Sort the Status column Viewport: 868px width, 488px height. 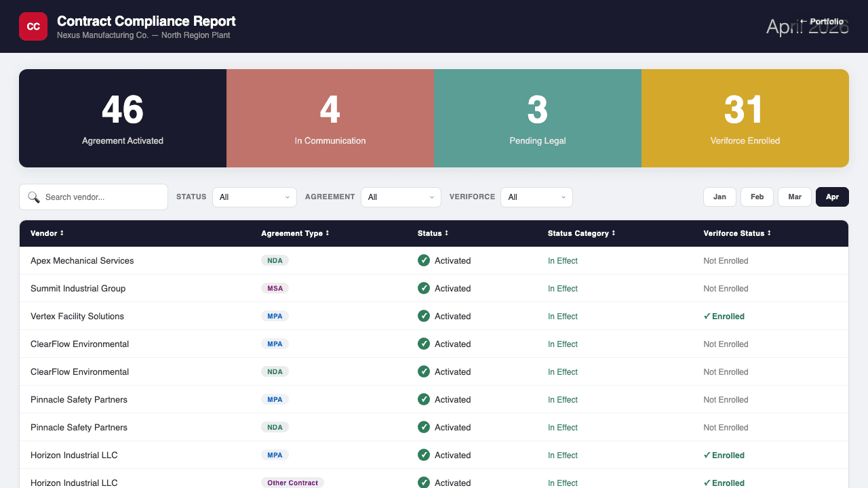[x=433, y=233]
